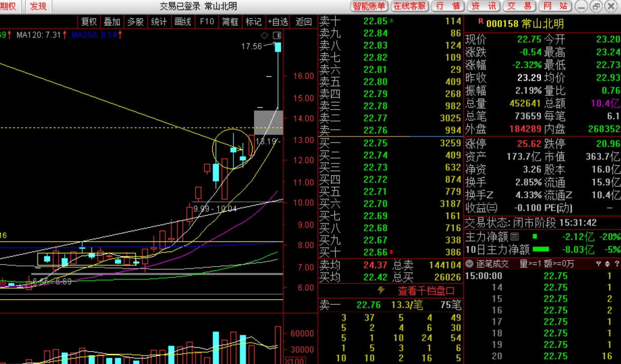Click the 外盘 value 184289
Screen dimensions: 621x364
(525, 129)
